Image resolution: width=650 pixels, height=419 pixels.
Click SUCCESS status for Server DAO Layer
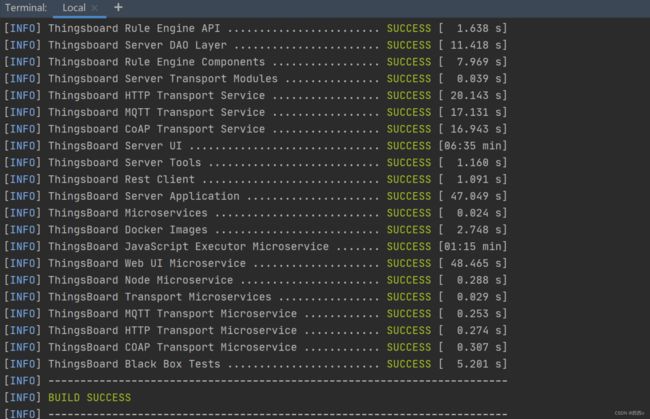tap(409, 45)
